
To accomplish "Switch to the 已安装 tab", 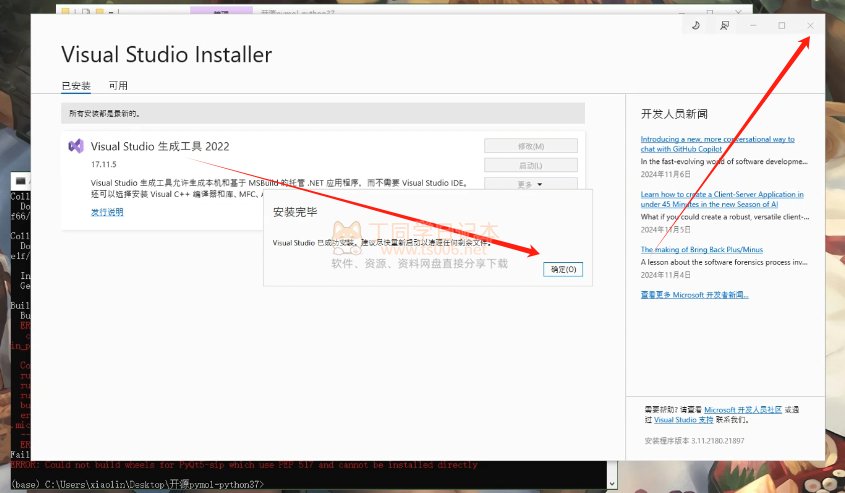I will (76, 86).
